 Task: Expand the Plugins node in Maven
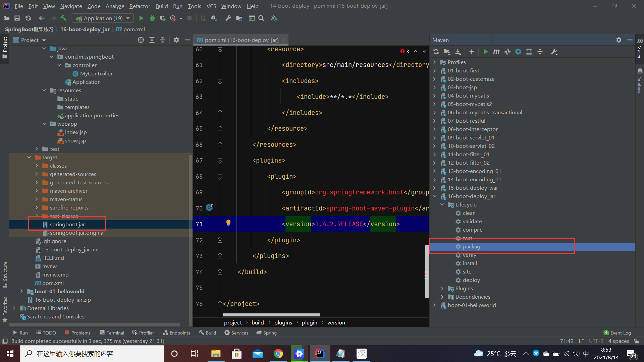[x=442, y=289]
